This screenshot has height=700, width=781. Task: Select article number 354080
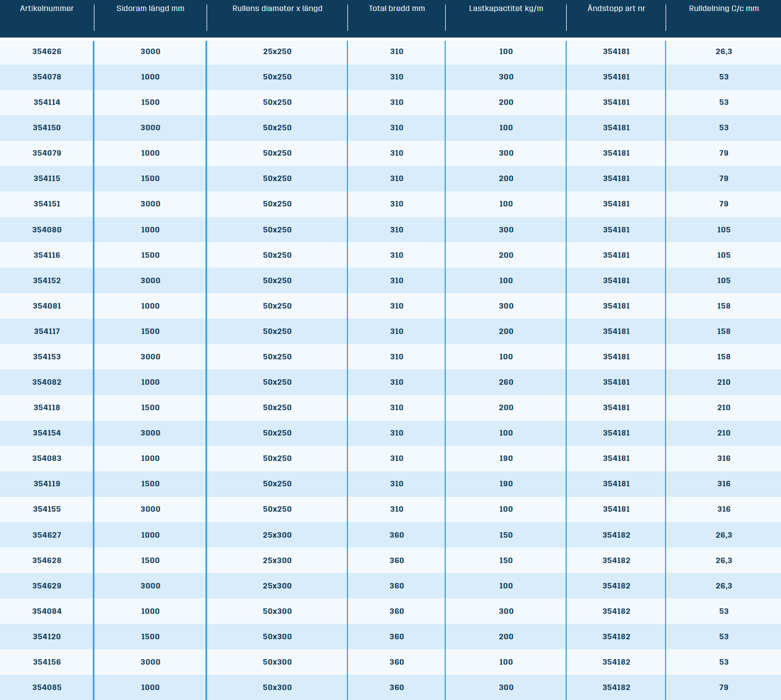[47, 230]
